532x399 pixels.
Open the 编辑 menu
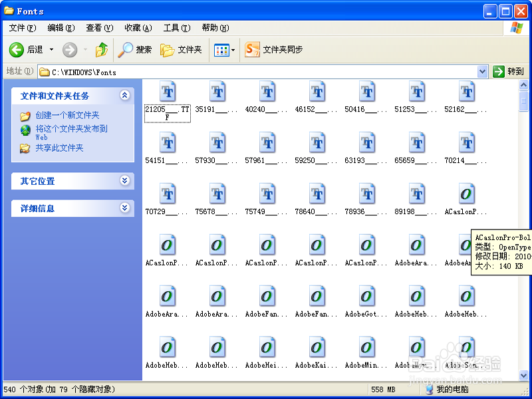click(x=61, y=28)
